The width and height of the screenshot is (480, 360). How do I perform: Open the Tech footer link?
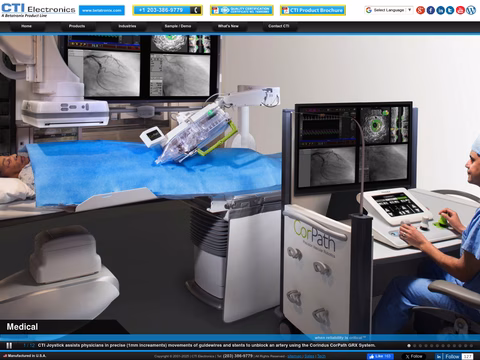321,356
